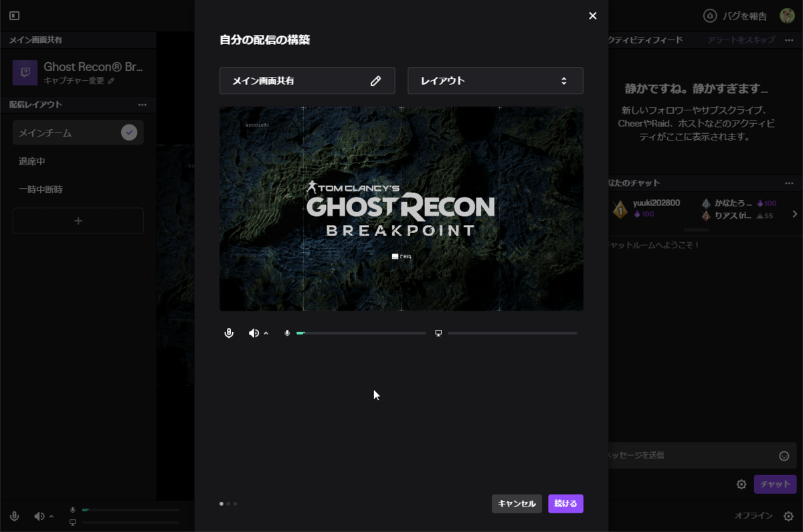Open the chat settings gear icon
Screen dimensions: 803x532
pos(741,484)
